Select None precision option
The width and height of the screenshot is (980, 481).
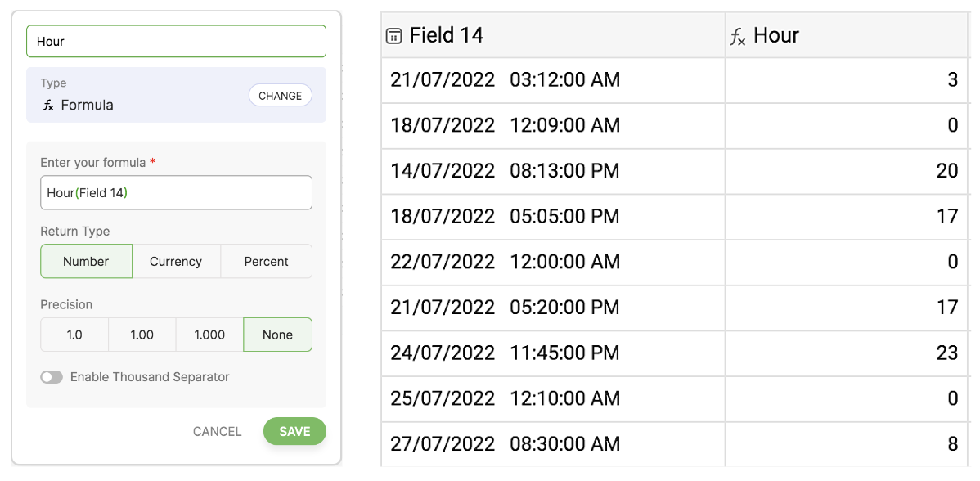[277, 335]
